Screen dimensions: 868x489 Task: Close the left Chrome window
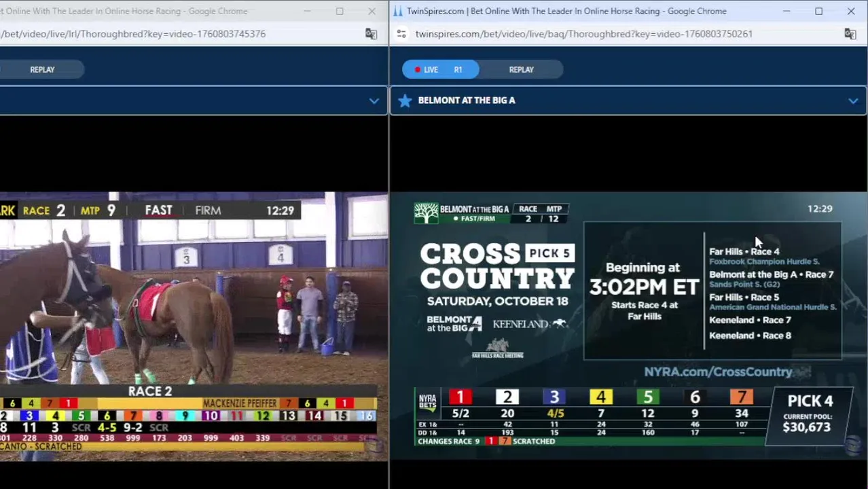pyautogui.click(x=372, y=11)
